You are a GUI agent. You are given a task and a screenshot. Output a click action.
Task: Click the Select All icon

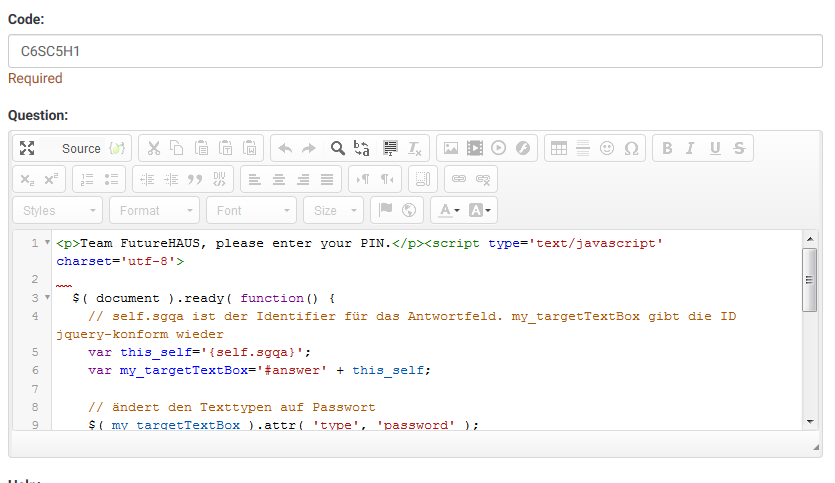(x=390, y=148)
